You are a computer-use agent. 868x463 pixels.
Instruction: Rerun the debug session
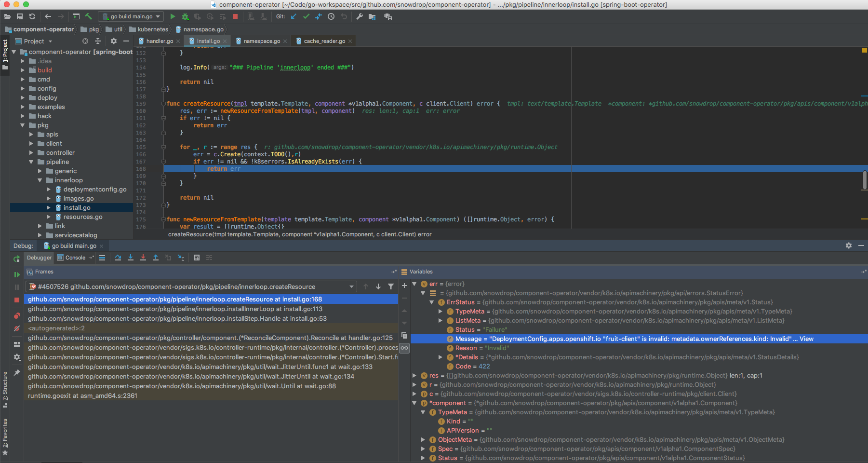[x=17, y=259]
